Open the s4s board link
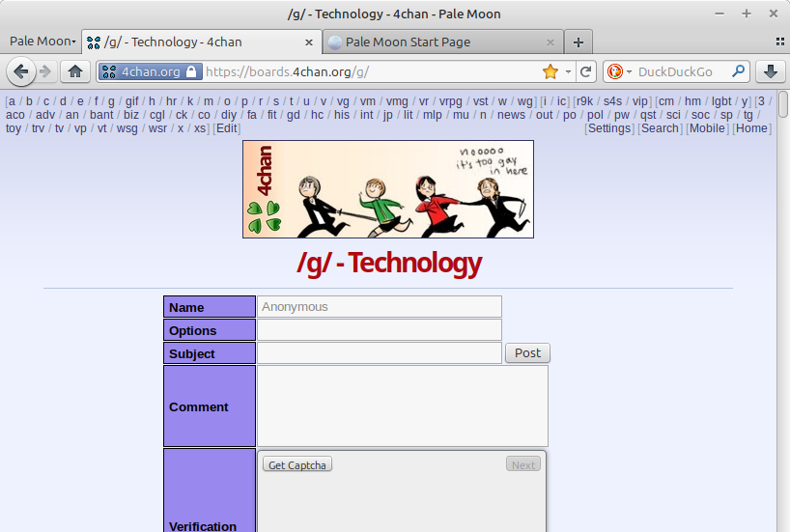Screen dimensions: 790x532 click(612, 101)
